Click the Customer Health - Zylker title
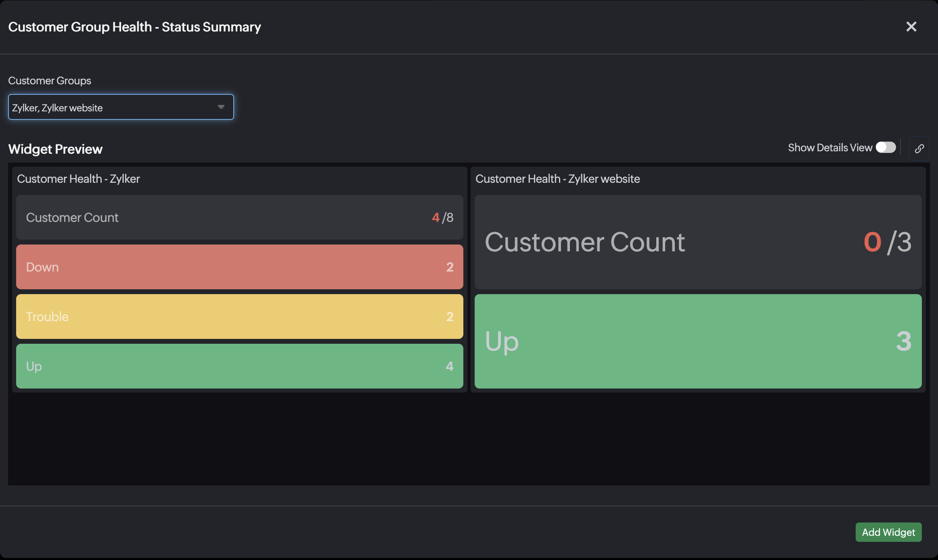The height and width of the screenshot is (560, 938). pyautogui.click(x=78, y=179)
